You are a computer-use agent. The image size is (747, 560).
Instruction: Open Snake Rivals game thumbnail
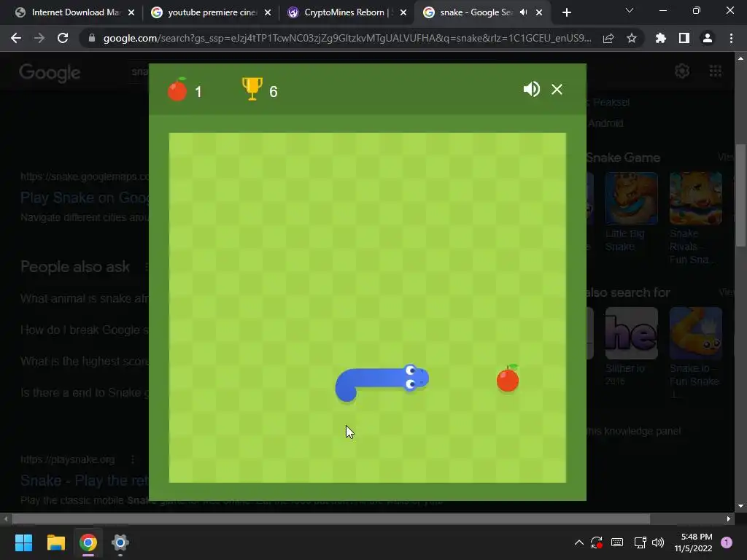(x=695, y=198)
